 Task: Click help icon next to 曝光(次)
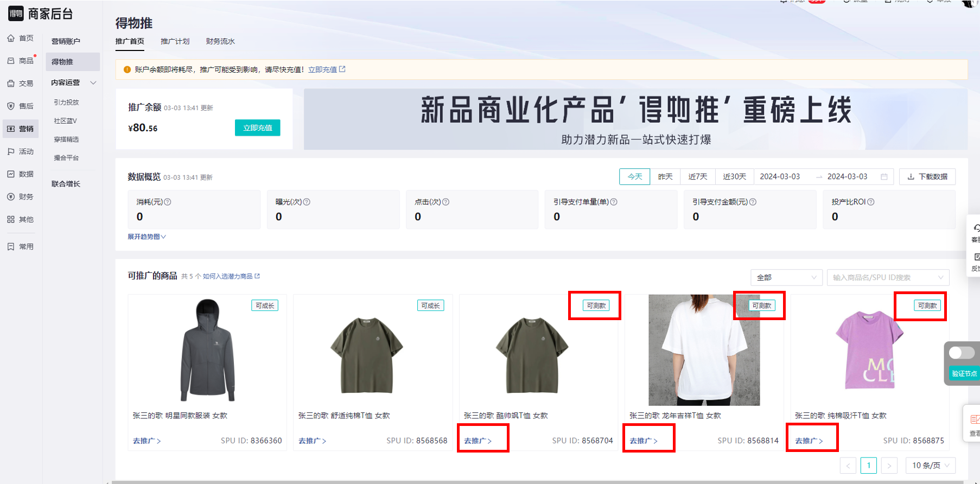307,202
